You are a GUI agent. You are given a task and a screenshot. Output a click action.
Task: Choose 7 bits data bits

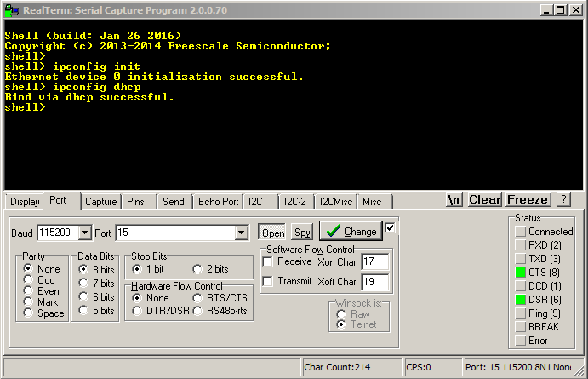click(83, 283)
